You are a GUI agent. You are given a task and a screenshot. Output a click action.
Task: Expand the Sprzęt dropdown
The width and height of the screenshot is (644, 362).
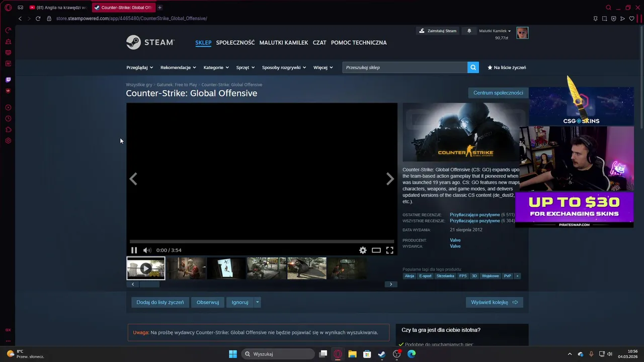245,67
